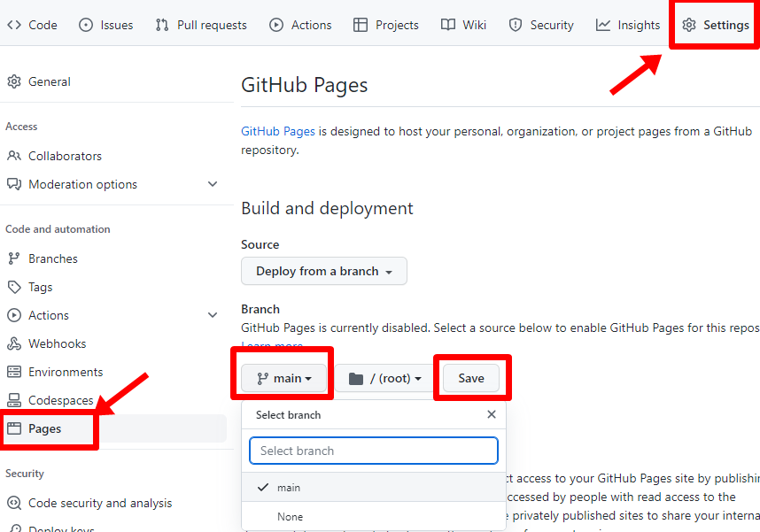Viewport: 760px width, 532px height.
Task: Open the Actions tab in top navigation
Action: [300, 25]
